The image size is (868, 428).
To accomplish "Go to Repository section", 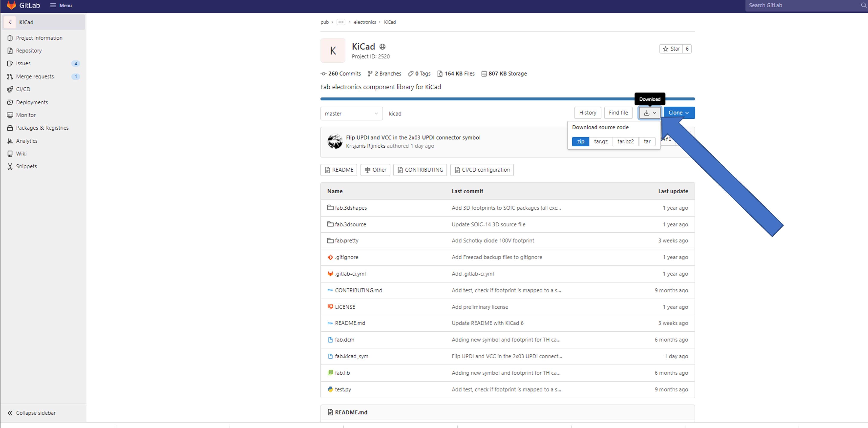I will click(x=29, y=50).
